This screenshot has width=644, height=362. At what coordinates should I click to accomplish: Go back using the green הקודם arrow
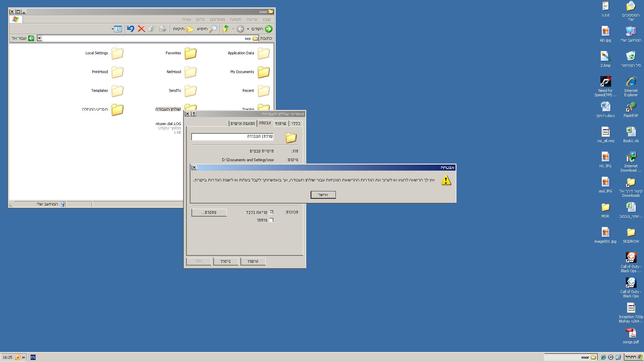pyautogui.click(x=262, y=29)
